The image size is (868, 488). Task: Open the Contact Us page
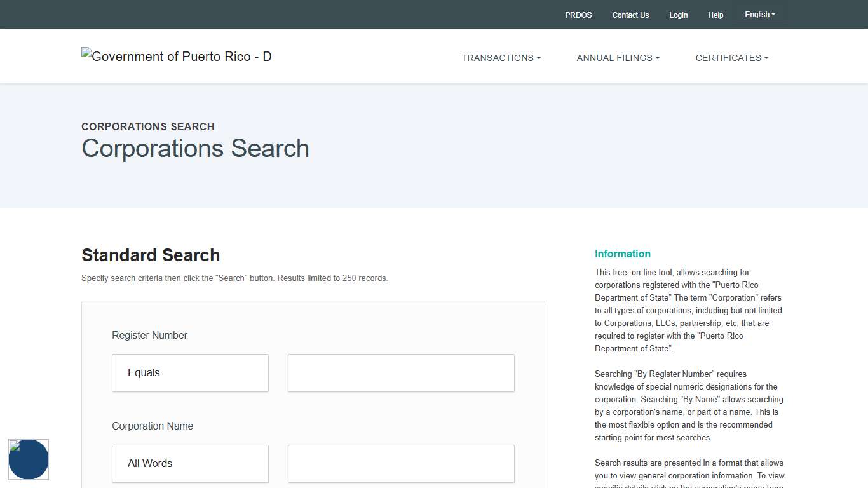pos(630,15)
